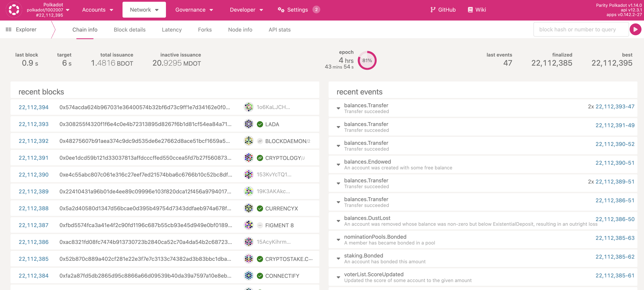Switch to the Block details tab
This screenshot has height=290, width=644.
point(129,30)
